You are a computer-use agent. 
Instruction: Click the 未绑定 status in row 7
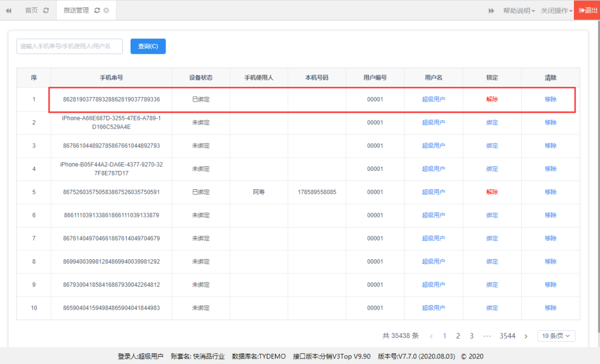click(201, 239)
